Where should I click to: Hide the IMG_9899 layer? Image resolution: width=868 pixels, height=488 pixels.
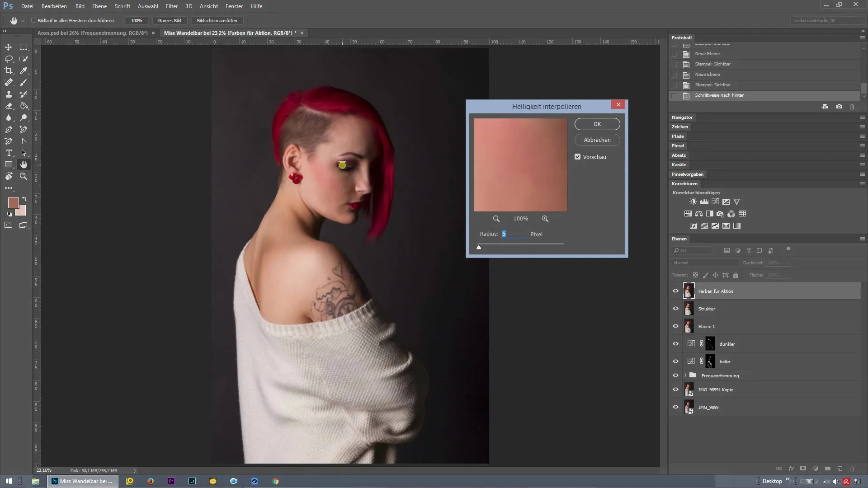coord(675,407)
